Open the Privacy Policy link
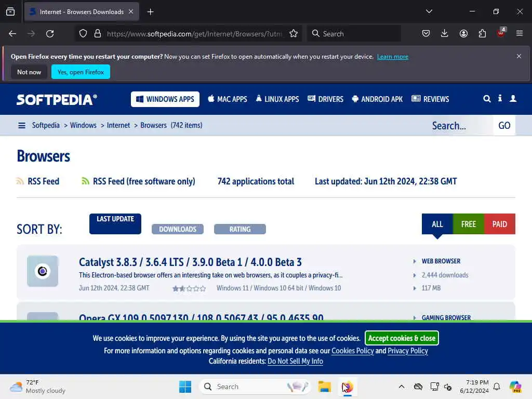Viewport: 532px width, 399px height. click(x=408, y=351)
